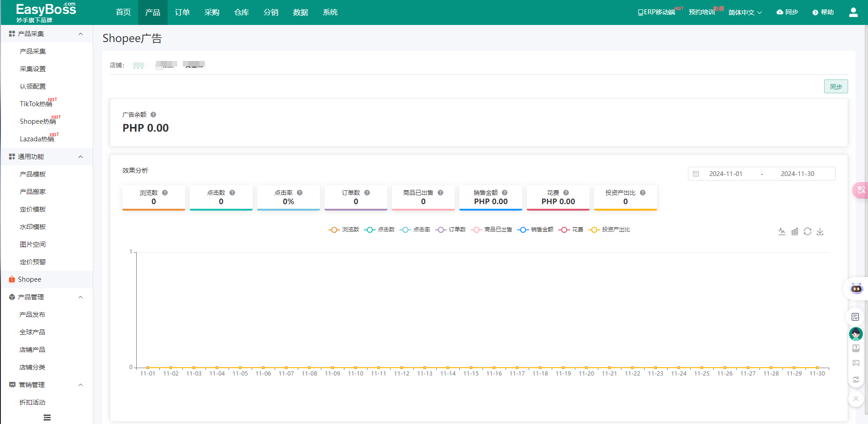This screenshot has width=868, height=424.
Task: Open the 订单 top menu
Action: [x=182, y=12]
